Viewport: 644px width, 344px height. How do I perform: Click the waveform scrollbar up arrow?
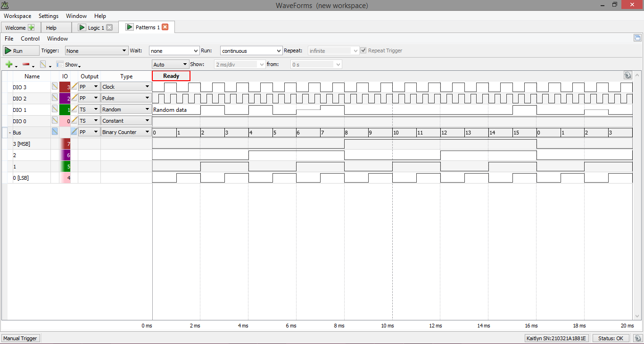click(x=638, y=75)
